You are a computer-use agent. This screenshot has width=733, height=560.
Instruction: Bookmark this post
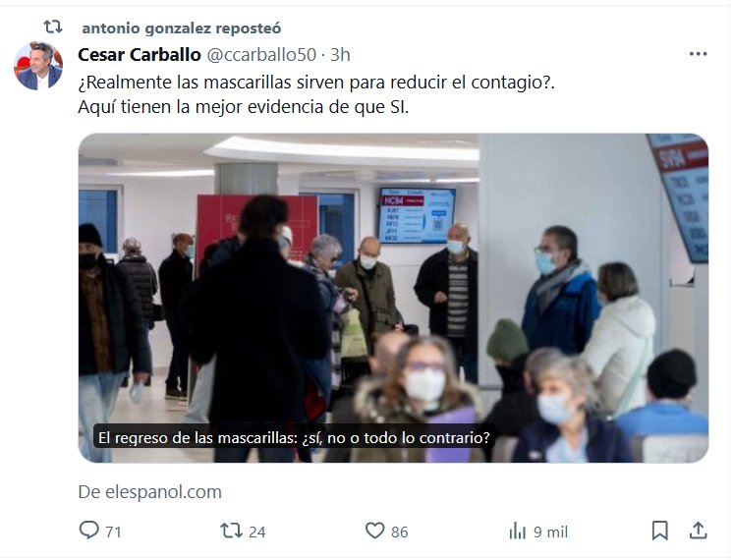(659, 531)
